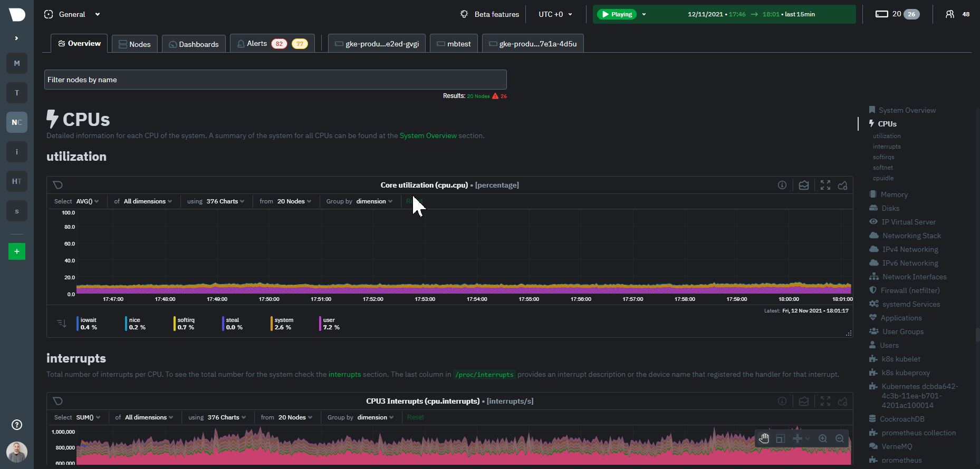Focus the Filter nodes by name field
Image resolution: width=980 pixels, height=469 pixels.
click(275, 80)
